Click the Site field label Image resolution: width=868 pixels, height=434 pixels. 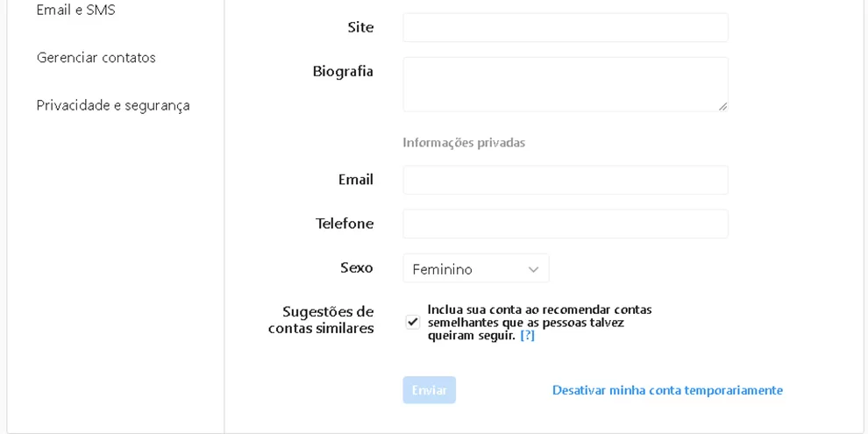coord(360,27)
